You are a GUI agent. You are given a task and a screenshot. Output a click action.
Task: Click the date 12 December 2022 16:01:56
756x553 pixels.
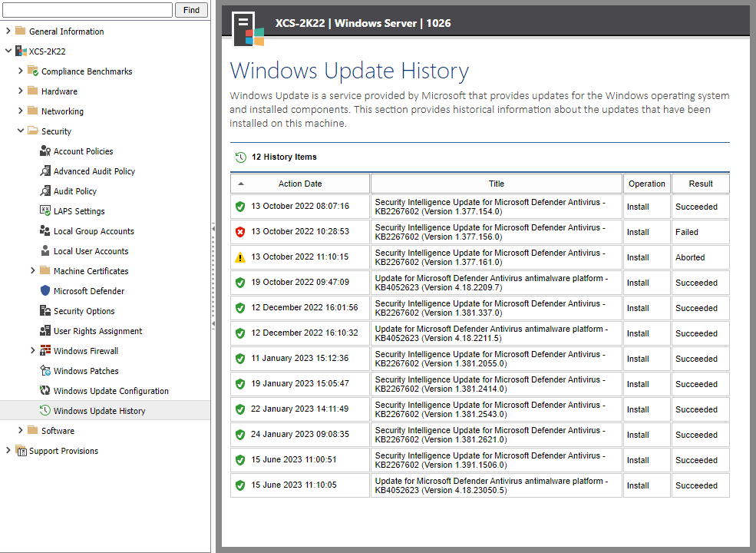[304, 307]
